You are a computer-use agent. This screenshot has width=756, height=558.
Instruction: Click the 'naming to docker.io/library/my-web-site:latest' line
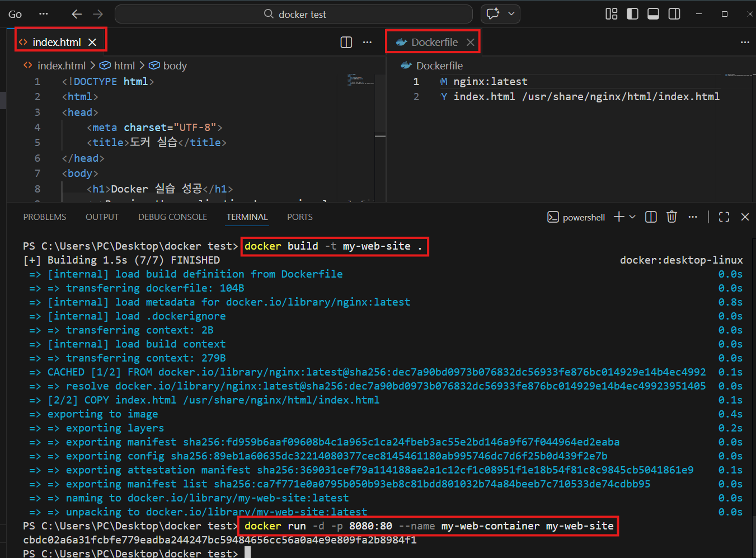(x=189, y=498)
